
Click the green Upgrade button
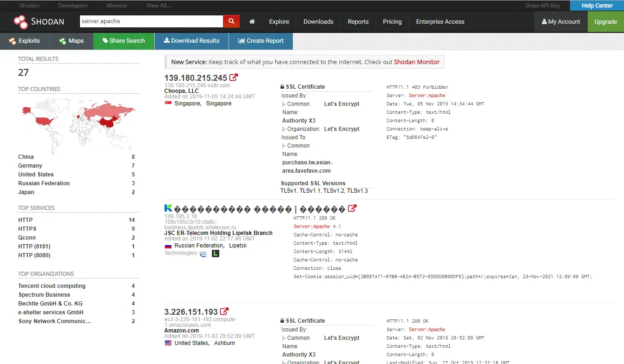[606, 22]
